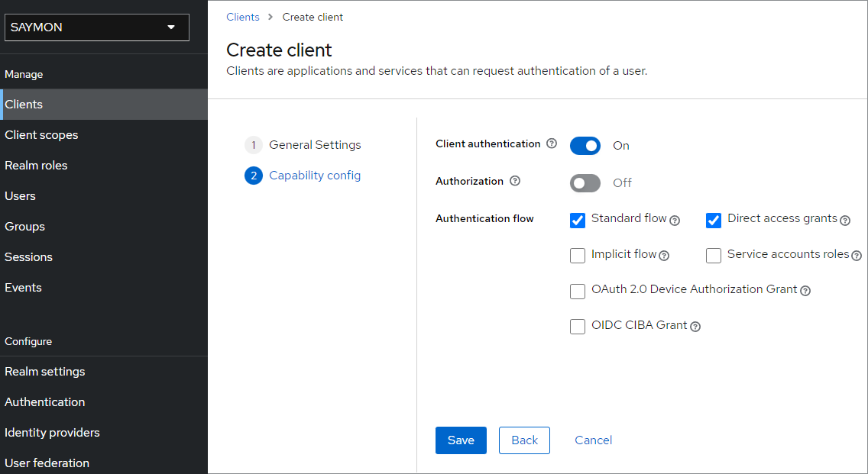The height and width of the screenshot is (474, 868).
Task: Uncheck the Standard flow checkbox
Action: pyautogui.click(x=578, y=220)
